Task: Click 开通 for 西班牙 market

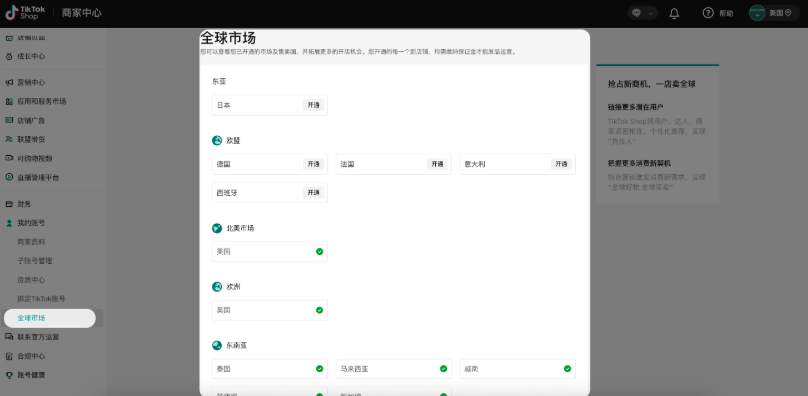Action: coord(313,192)
